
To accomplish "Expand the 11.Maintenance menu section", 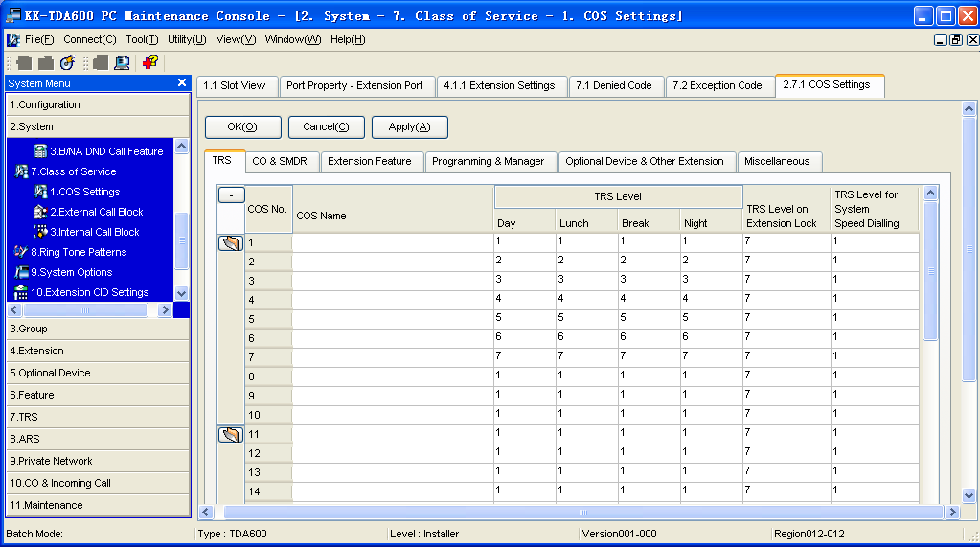I will 98,505.
